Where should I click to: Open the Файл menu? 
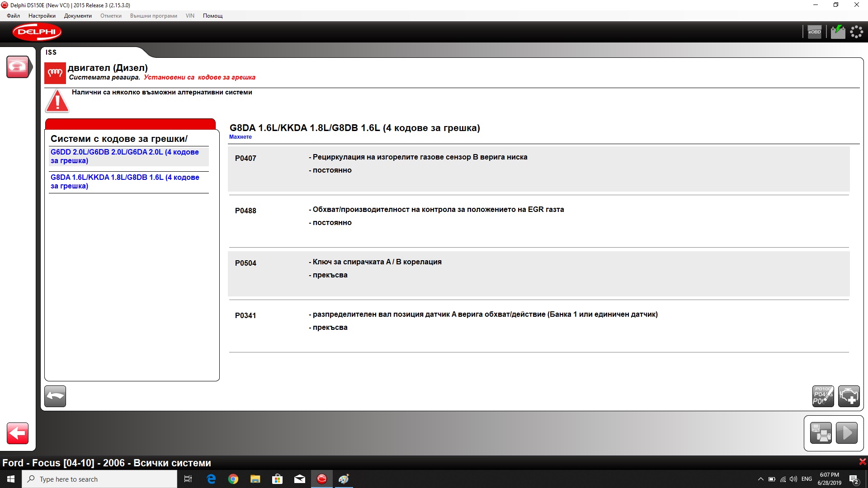tap(13, 16)
